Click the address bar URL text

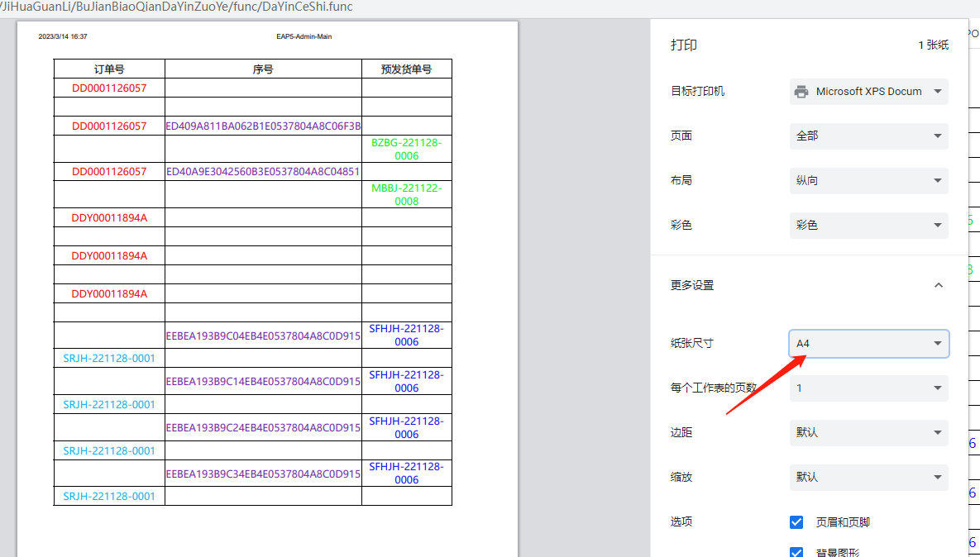[x=178, y=7]
